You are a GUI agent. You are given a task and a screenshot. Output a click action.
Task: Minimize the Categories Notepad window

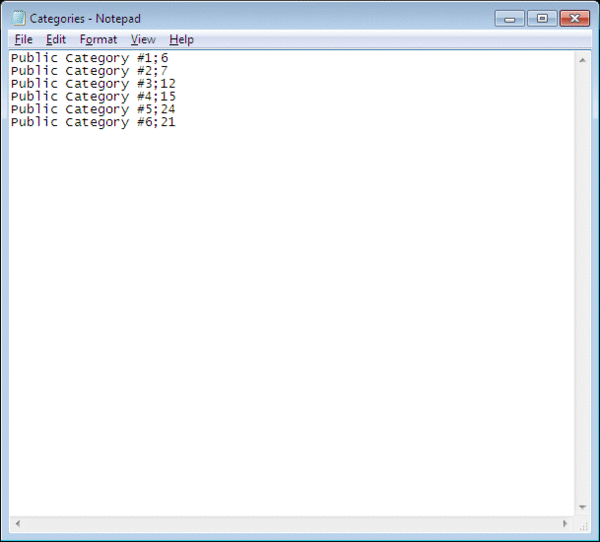(x=509, y=18)
